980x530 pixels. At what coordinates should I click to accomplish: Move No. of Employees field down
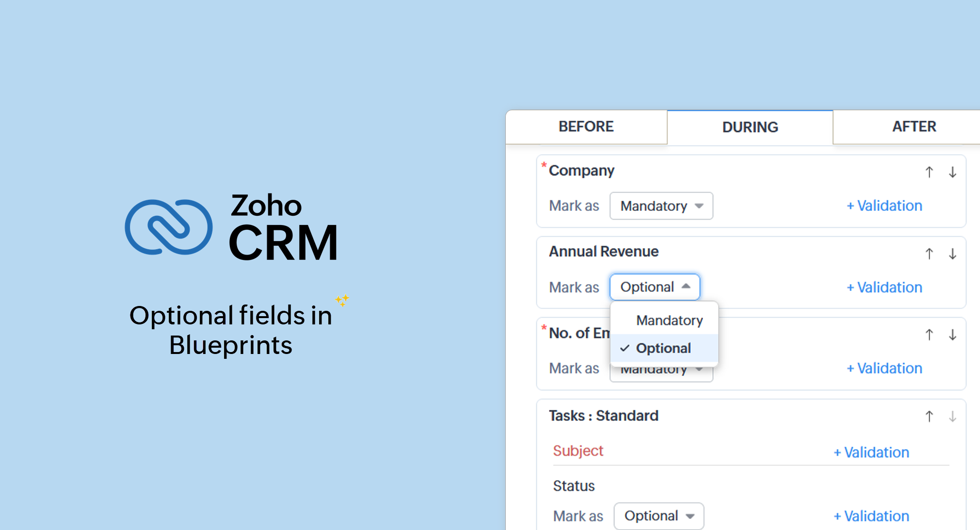click(952, 335)
